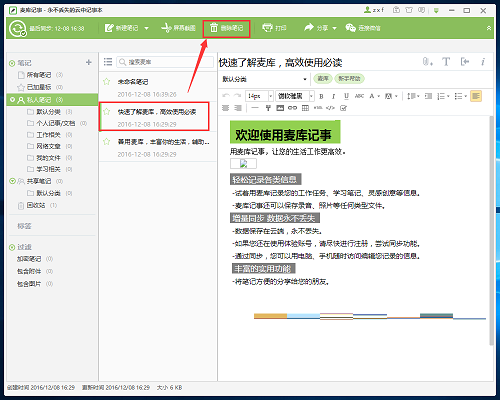
Task: Toggle strikethrough ABC formatting
Action: 359,96
